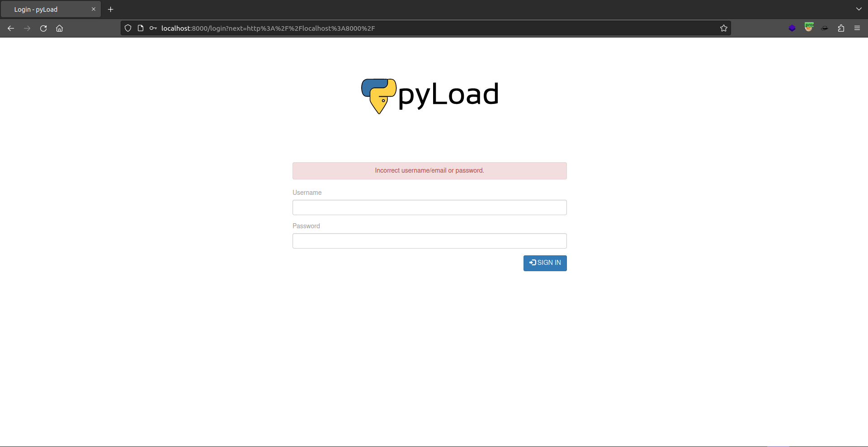Screen dimensions: 868x447
Task: Open the pro-badged extension icon
Action: coord(809,27)
